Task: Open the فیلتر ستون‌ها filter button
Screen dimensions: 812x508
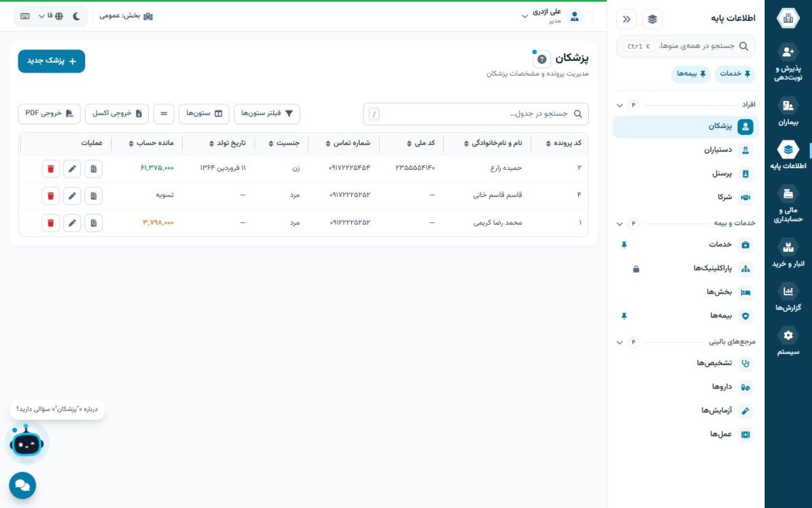Action: click(x=267, y=114)
